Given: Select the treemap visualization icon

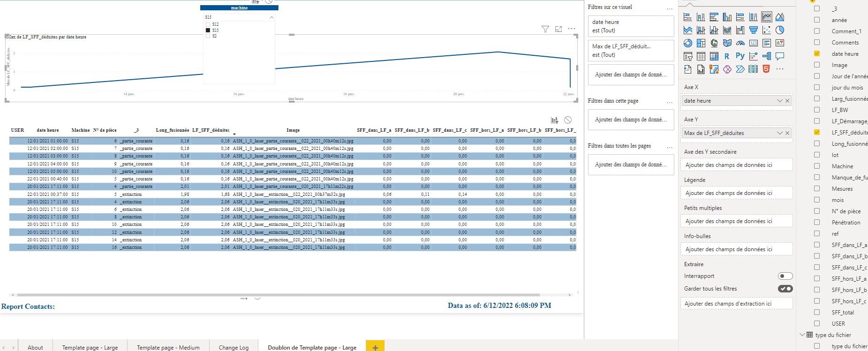Looking at the screenshot, I should point(701,43).
